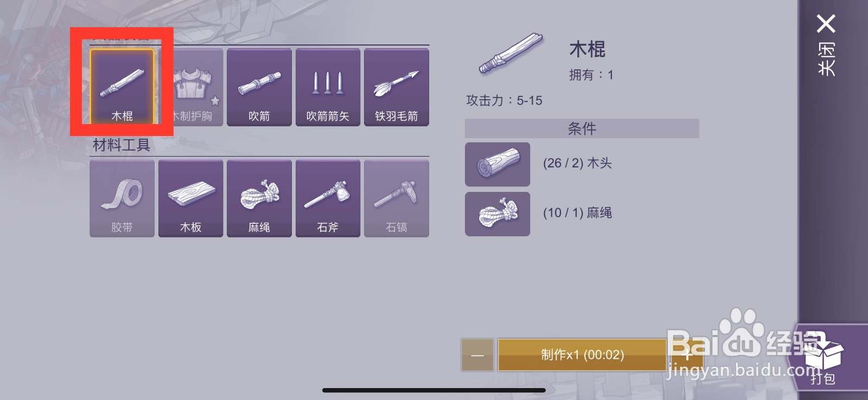Close the crafting panel via 关闭
Image resolution: width=868 pixels, height=400 pixels.
(826, 46)
